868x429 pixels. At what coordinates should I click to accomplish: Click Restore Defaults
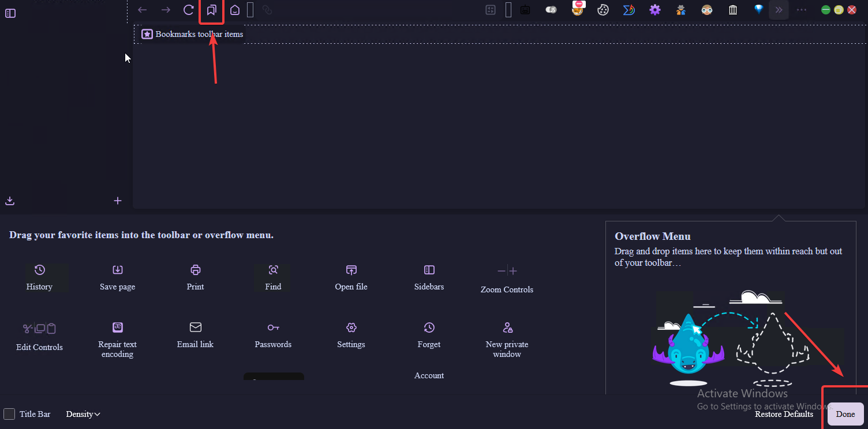click(784, 414)
